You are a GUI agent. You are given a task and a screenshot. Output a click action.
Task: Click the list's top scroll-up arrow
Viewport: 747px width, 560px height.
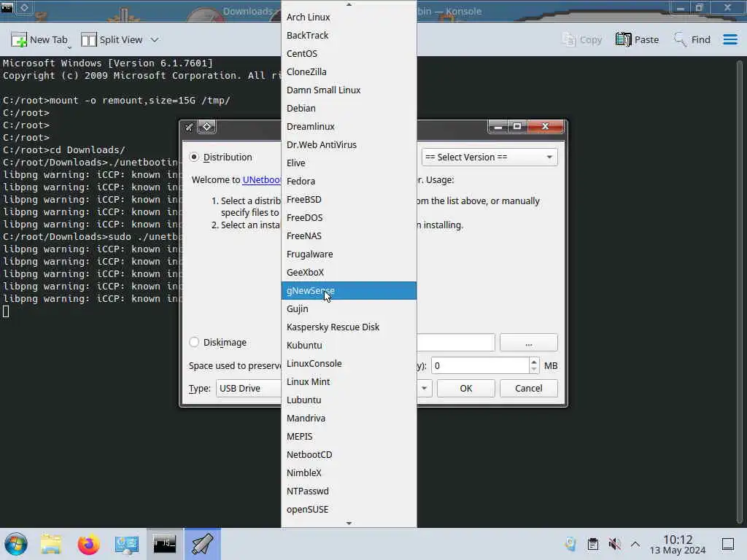point(349,4)
